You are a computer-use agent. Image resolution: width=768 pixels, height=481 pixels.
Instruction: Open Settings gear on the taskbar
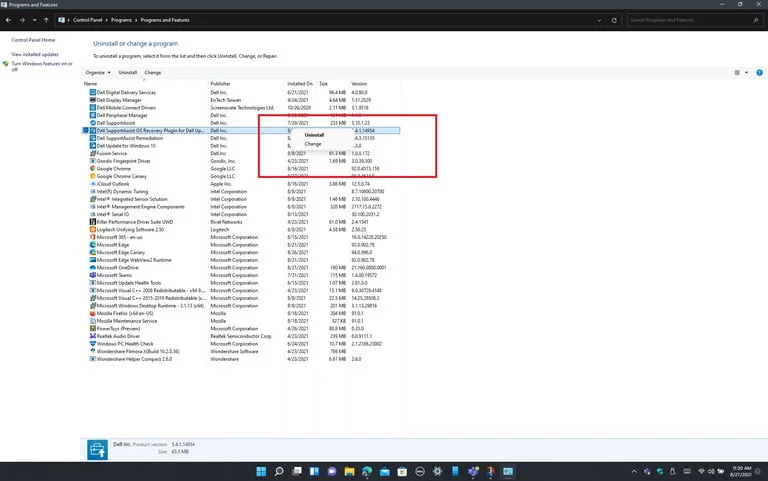[437, 471]
